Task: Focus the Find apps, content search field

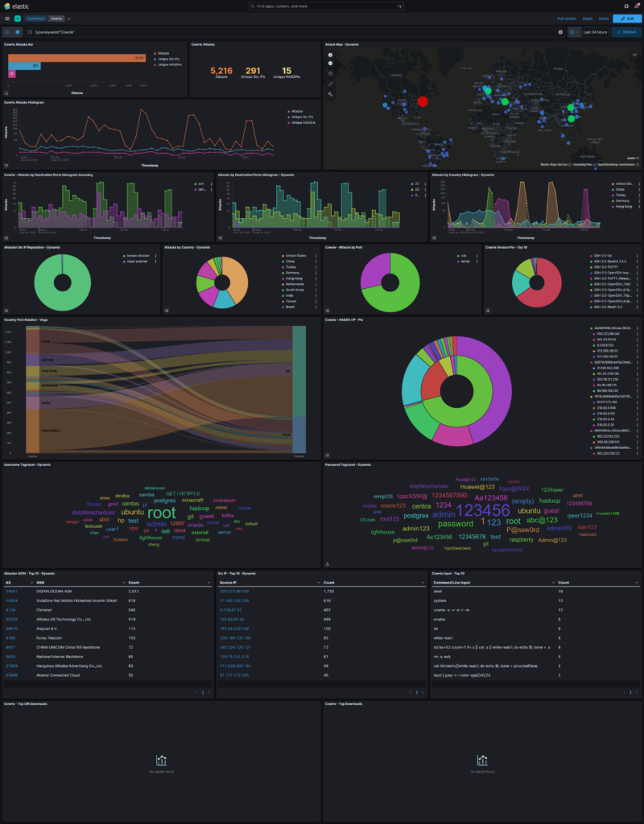Action: [326, 6]
